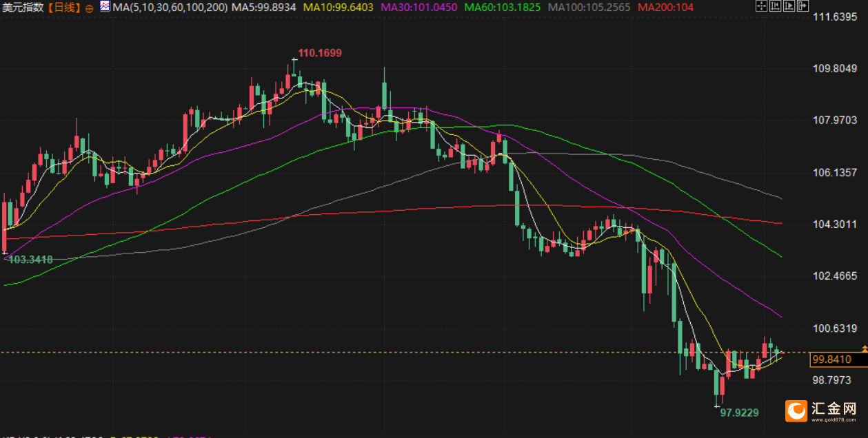Click the 111.6395 price axis label

[835, 17]
